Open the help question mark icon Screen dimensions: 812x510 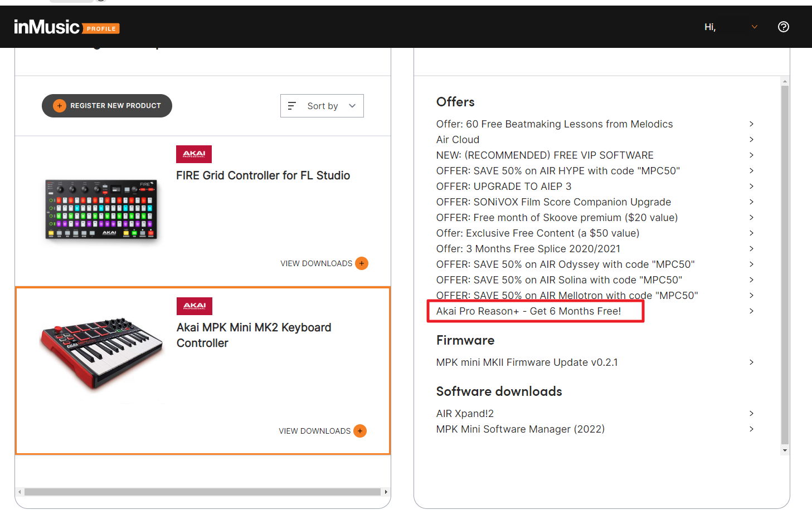(783, 27)
